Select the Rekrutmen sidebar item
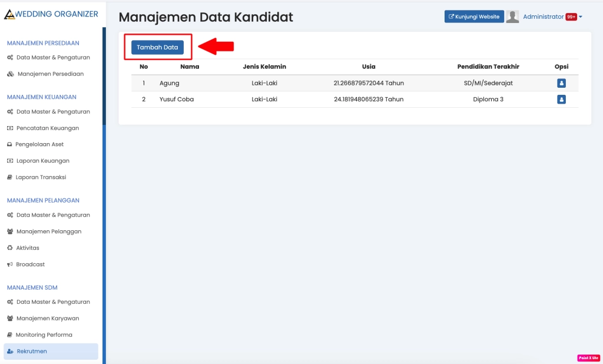603x364 pixels. [x=31, y=351]
